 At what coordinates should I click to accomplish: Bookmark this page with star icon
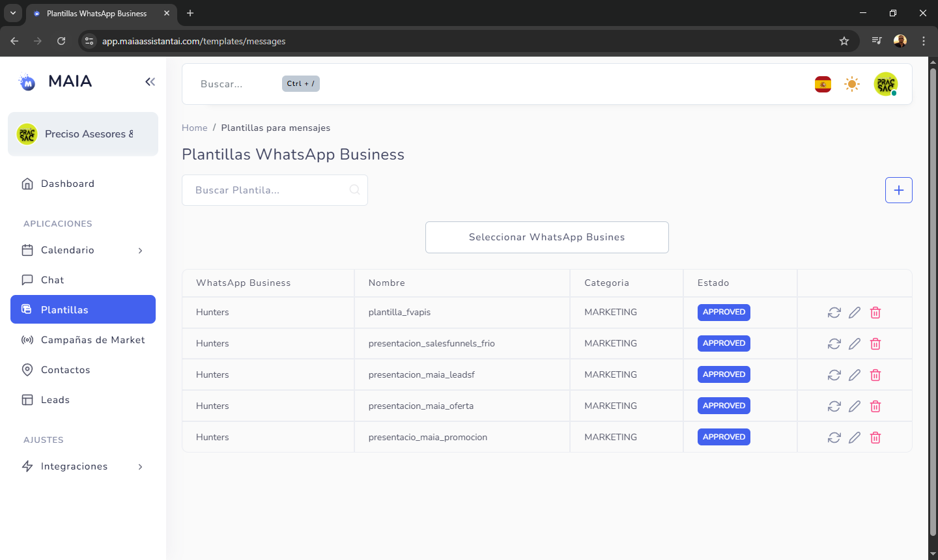click(844, 41)
